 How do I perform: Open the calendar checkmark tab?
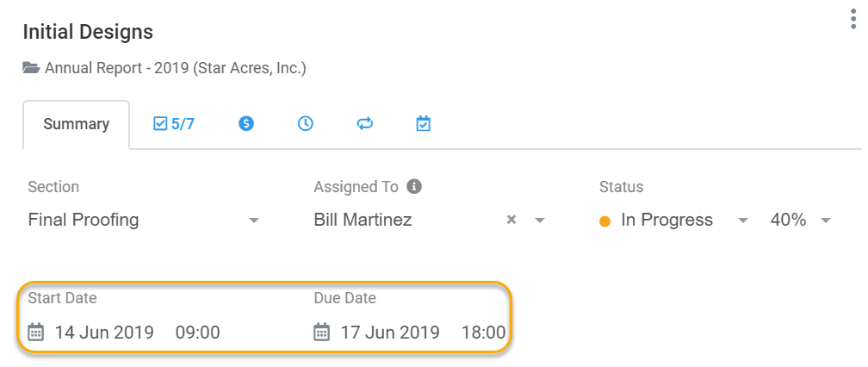click(x=424, y=124)
